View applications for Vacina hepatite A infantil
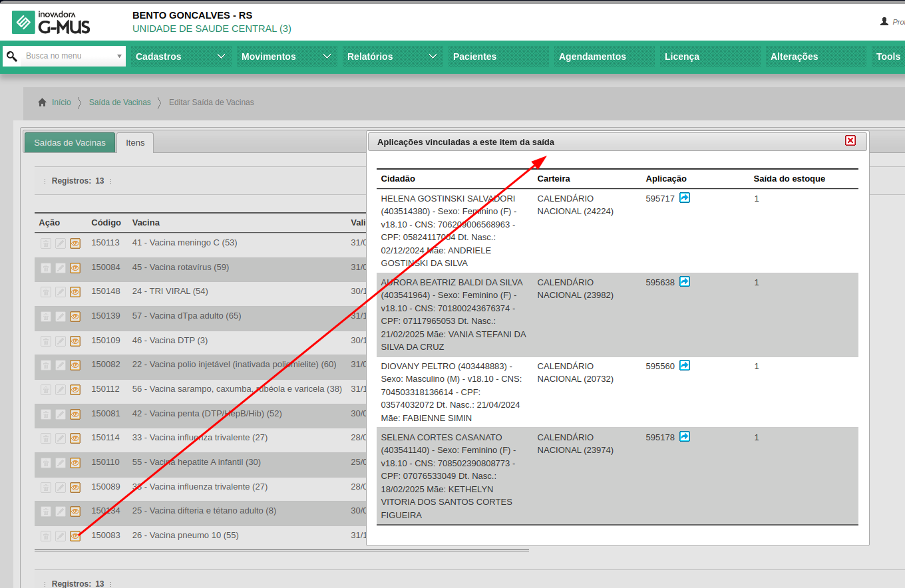 point(75,463)
